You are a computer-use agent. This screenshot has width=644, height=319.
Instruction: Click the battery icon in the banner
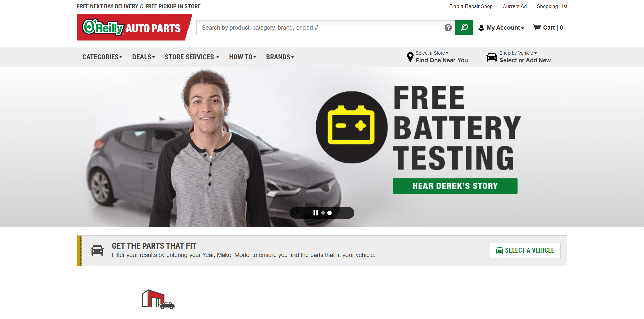[x=352, y=127]
